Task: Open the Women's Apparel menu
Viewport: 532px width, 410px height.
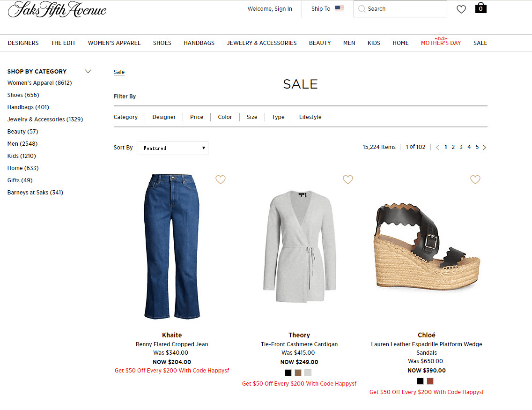Action: click(x=114, y=43)
